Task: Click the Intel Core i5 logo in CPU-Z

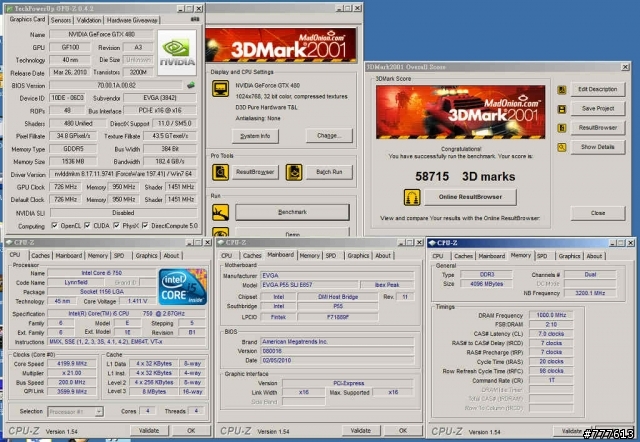Action: (182, 287)
